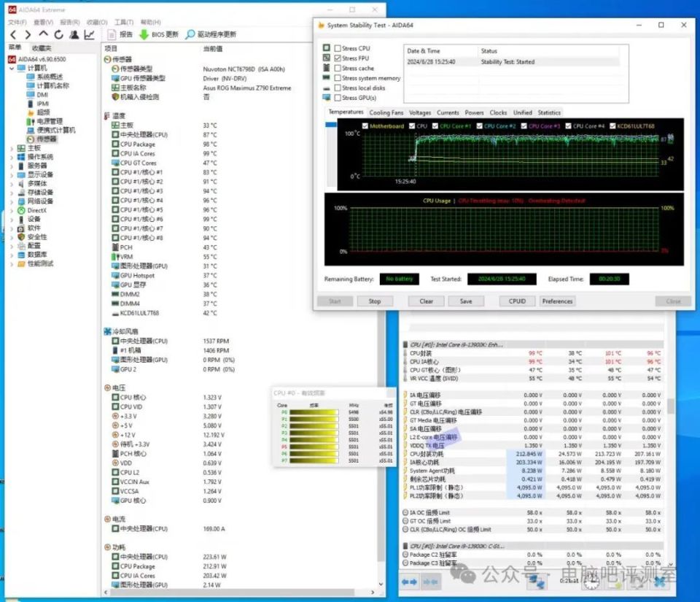The width and height of the screenshot is (700, 602).
Task: Select the 传感器 item in sidebar tree
Action: [47, 139]
